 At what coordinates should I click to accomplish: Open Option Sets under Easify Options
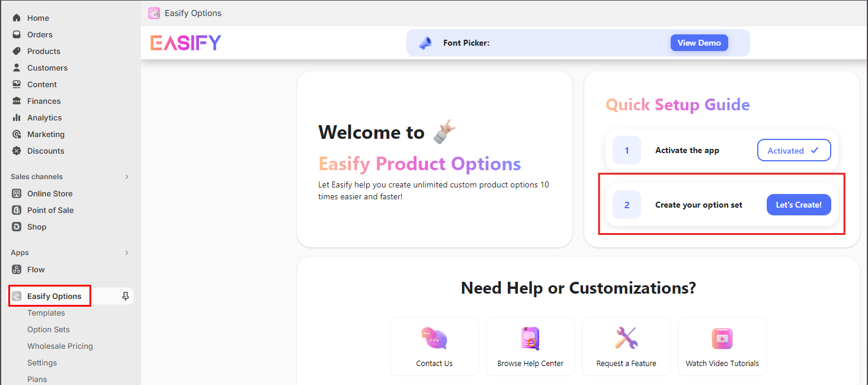[48, 329]
